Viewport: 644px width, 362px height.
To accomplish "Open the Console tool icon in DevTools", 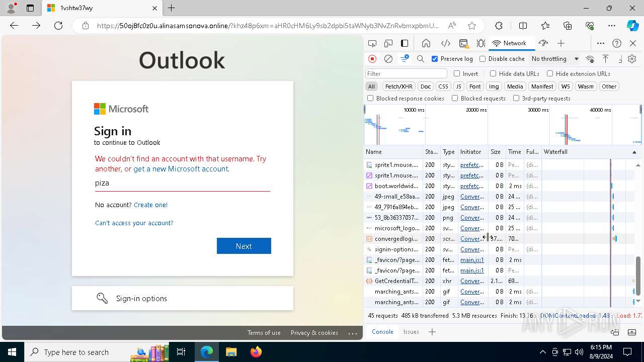I will click(463, 43).
